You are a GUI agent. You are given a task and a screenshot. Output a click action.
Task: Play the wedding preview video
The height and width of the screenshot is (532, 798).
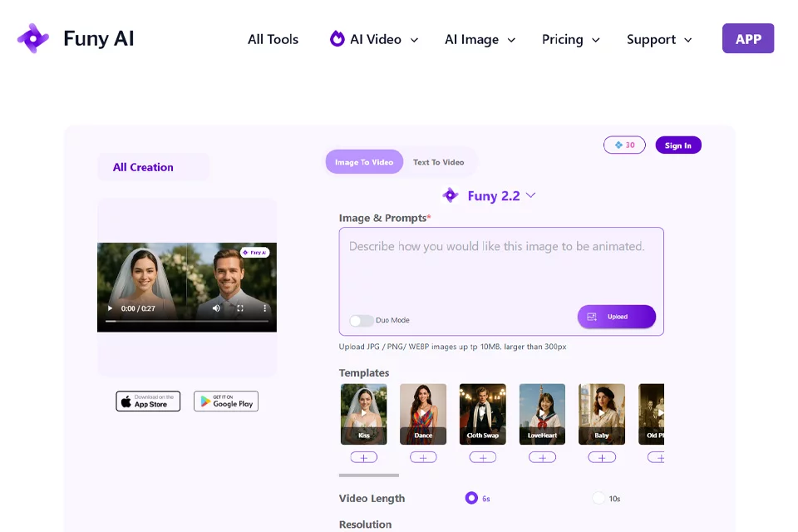[x=110, y=308]
